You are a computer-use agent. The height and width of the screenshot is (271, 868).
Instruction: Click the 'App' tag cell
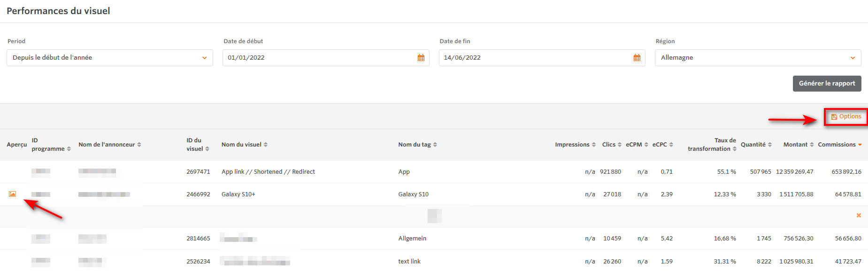click(404, 172)
